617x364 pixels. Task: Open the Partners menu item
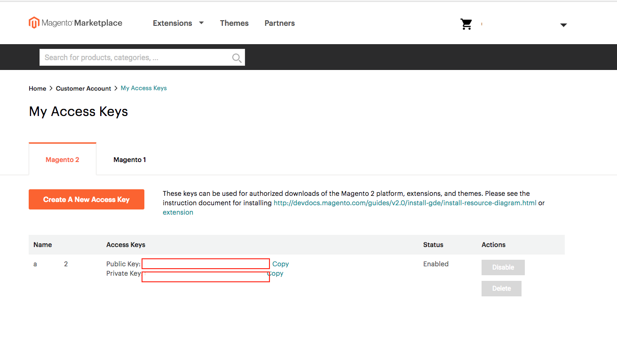pyautogui.click(x=279, y=23)
